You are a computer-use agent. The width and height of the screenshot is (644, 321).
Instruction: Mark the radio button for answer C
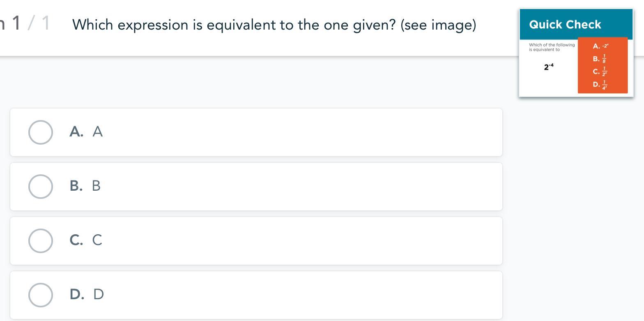click(40, 241)
